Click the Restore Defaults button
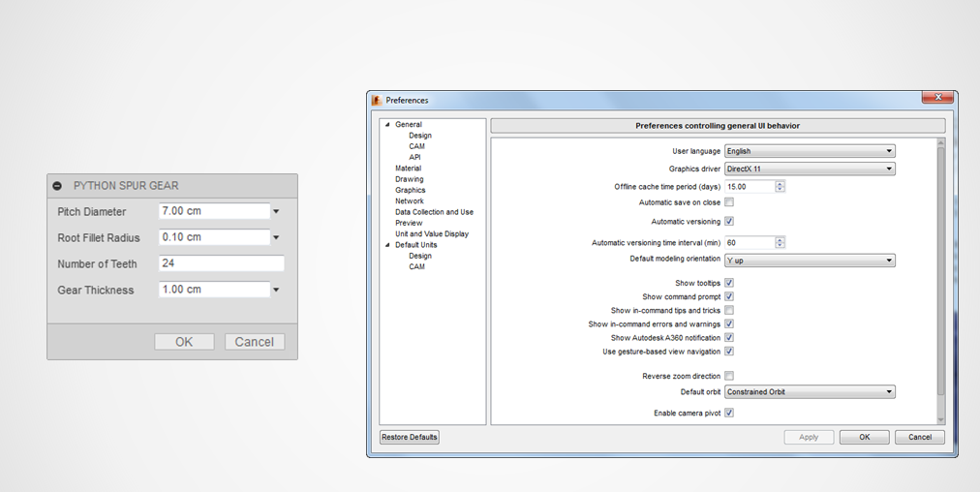Viewport: 980px width, 492px height. tap(410, 437)
